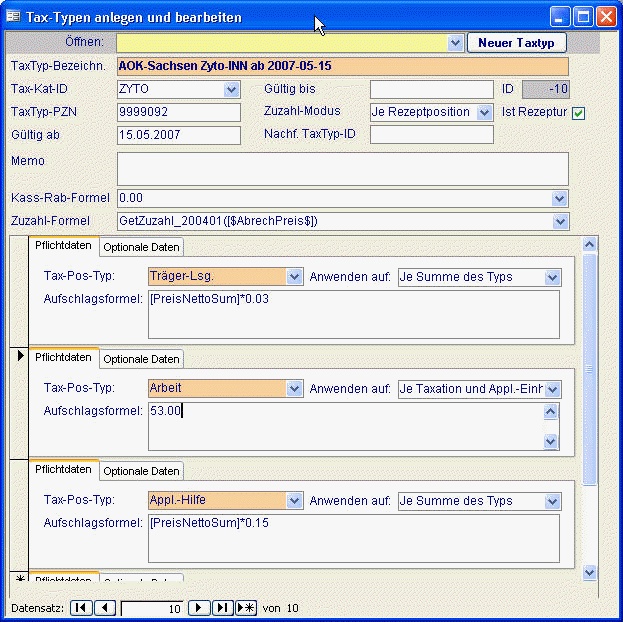623x622 pixels.
Task: Go to next record navigation button
Action: (199, 608)
